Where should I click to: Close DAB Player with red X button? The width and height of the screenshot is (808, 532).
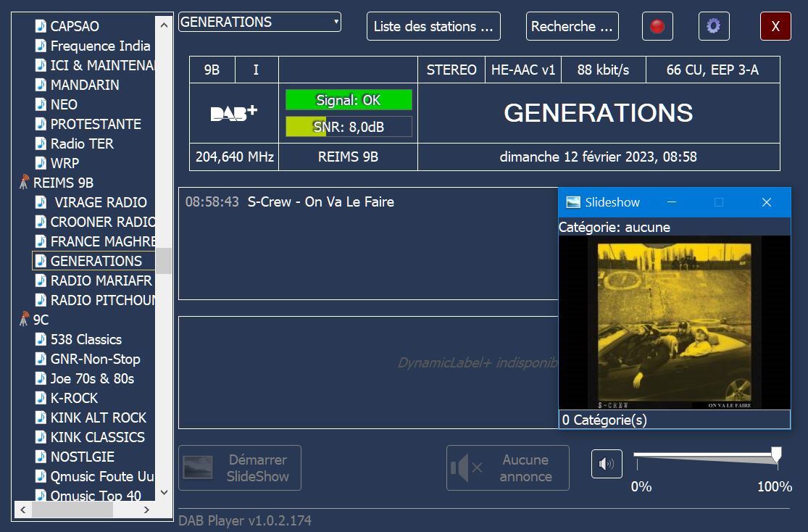click(x=775, y=26)
